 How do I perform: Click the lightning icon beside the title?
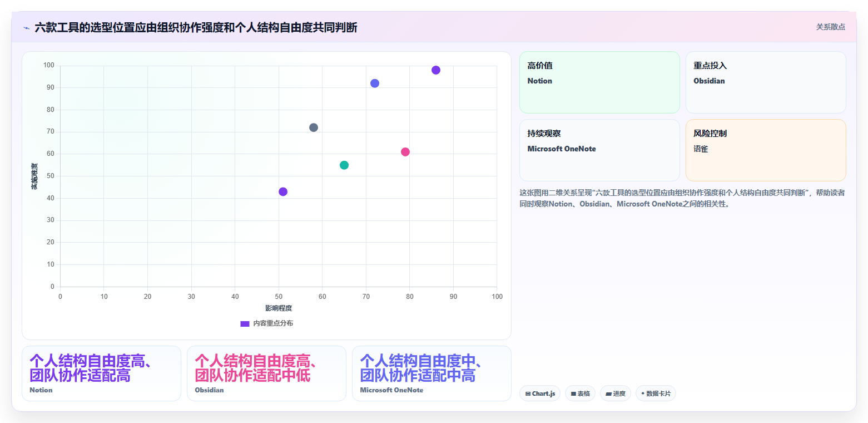pos(26,27)
